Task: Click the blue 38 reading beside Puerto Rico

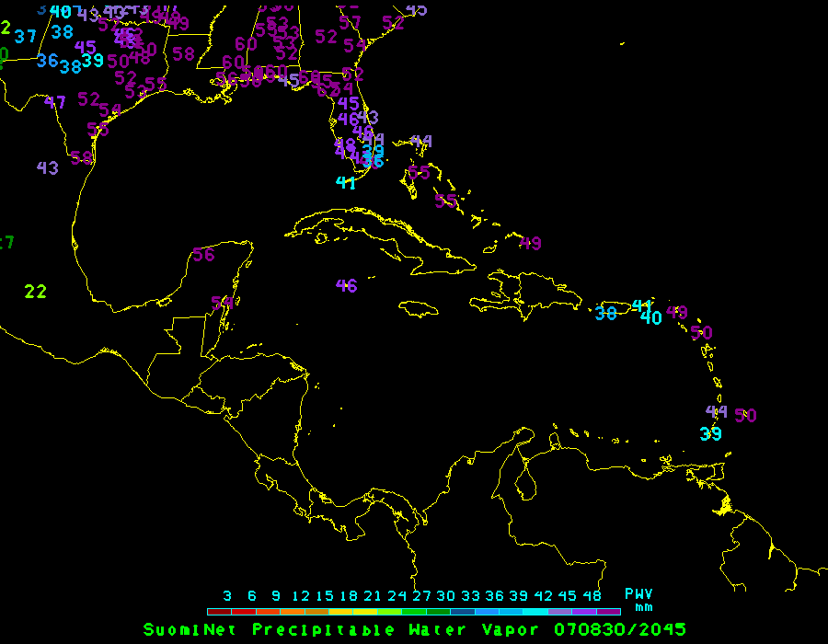Action: tap(605, 313)
